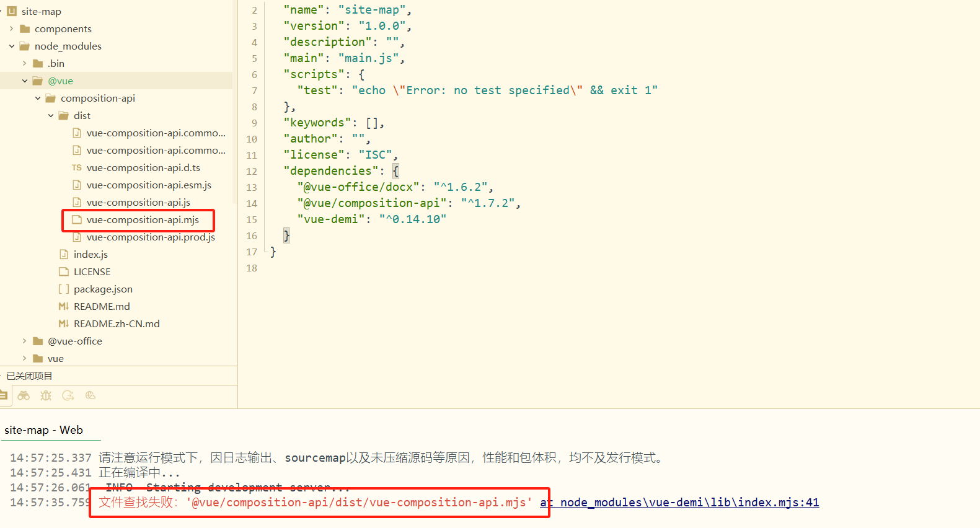Viewport: 980px width, 528px height.
Task: Click the "license": "ISC" code line
Action: click(340, 155)
